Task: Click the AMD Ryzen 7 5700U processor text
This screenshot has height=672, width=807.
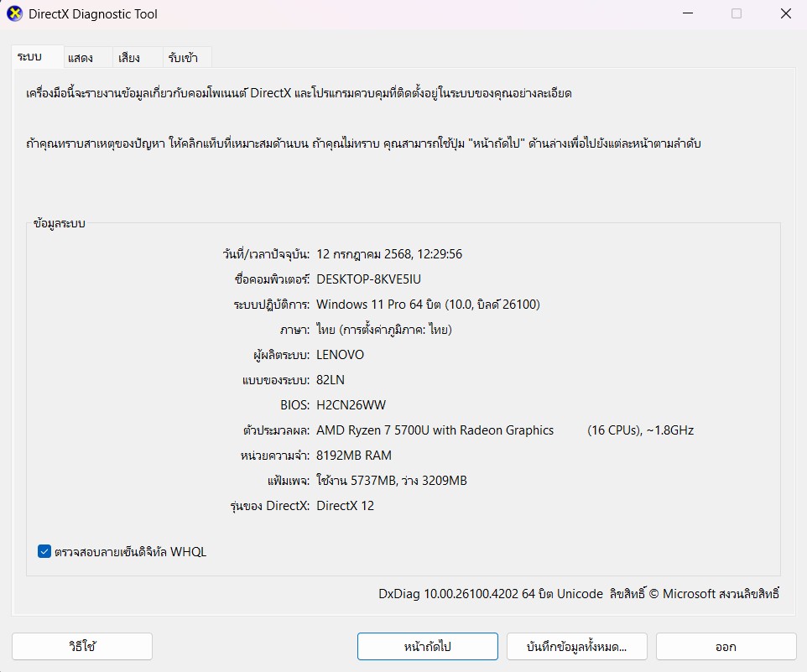Action: click(x=435, y=430)
